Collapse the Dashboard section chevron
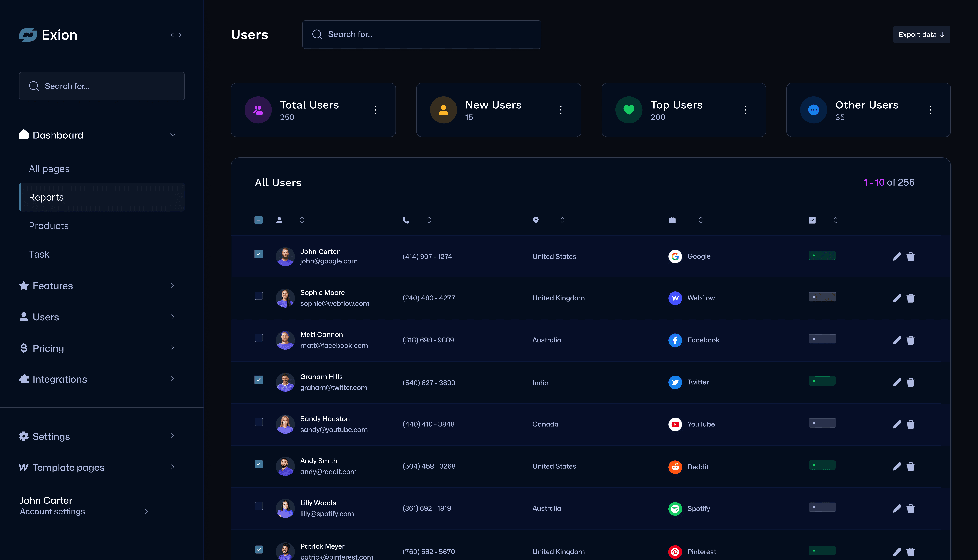 [x=172, y=135]
